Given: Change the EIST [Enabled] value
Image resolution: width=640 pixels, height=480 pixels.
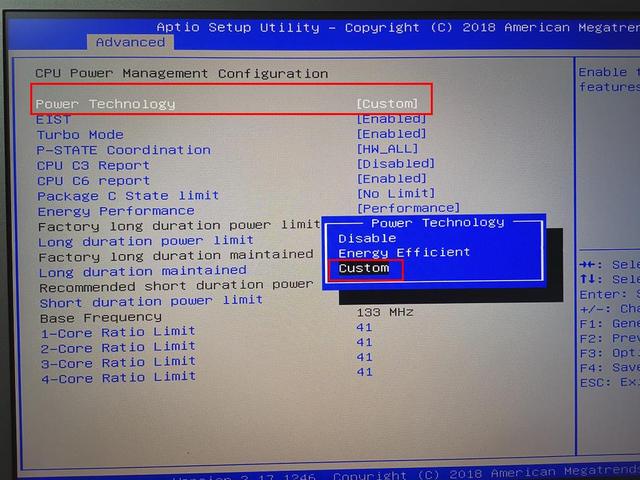Looking at the screenshot, I should click(x=391, y=119).
